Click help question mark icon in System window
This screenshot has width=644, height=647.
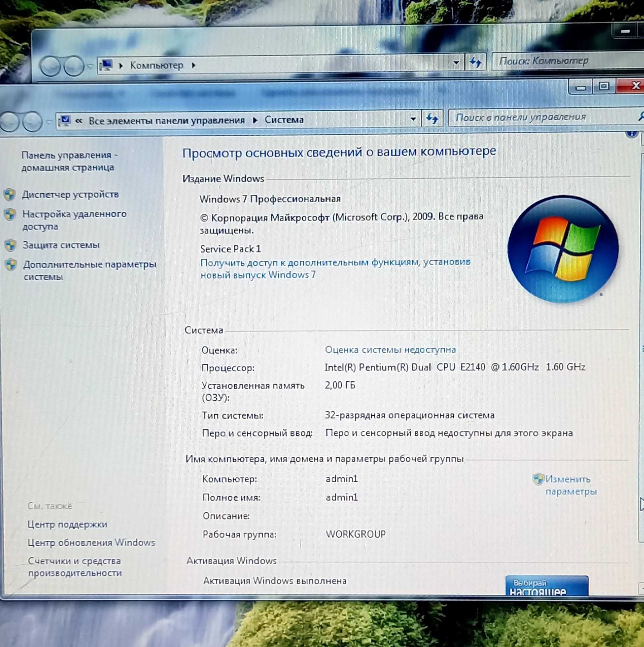[632, 134]
